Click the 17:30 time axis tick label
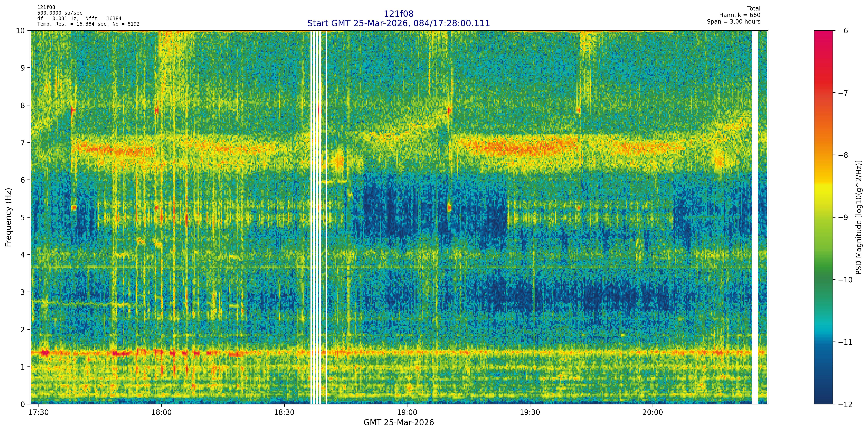Viewport: 868px width, 432px height. tap(39, 412)
